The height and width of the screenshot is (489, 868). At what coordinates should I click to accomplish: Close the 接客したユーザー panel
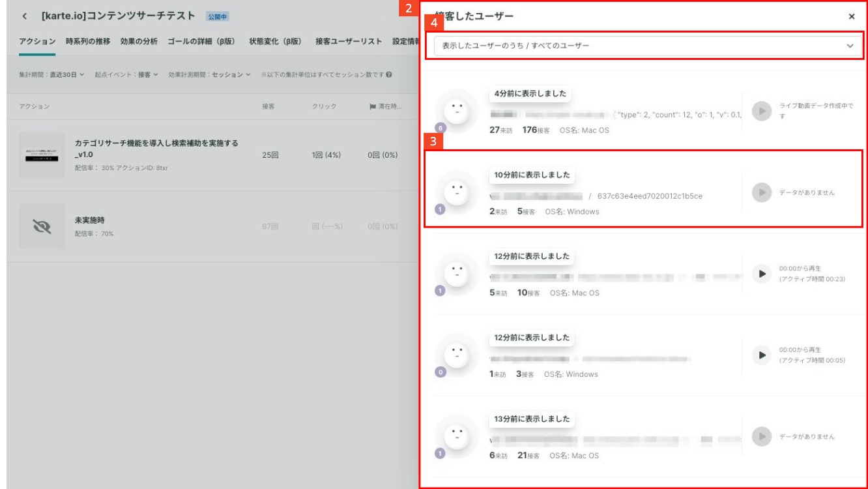852,16
